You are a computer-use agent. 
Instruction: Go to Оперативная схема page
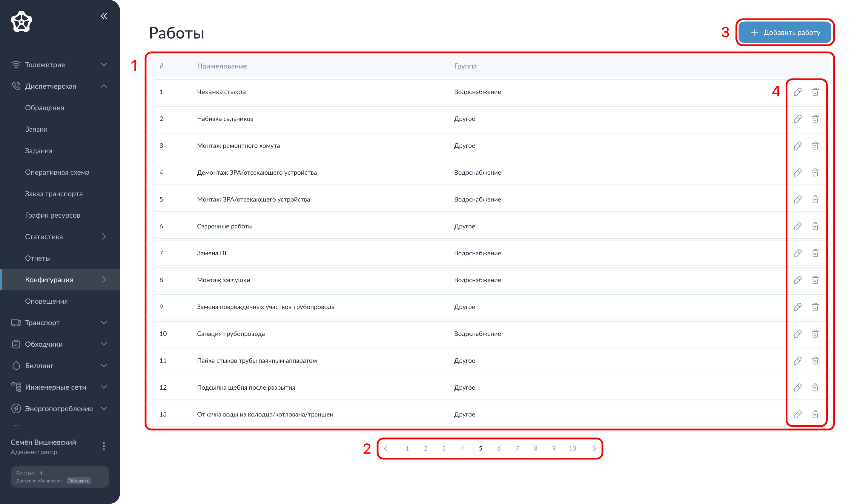pyautogui.click(x=57, y=172)
